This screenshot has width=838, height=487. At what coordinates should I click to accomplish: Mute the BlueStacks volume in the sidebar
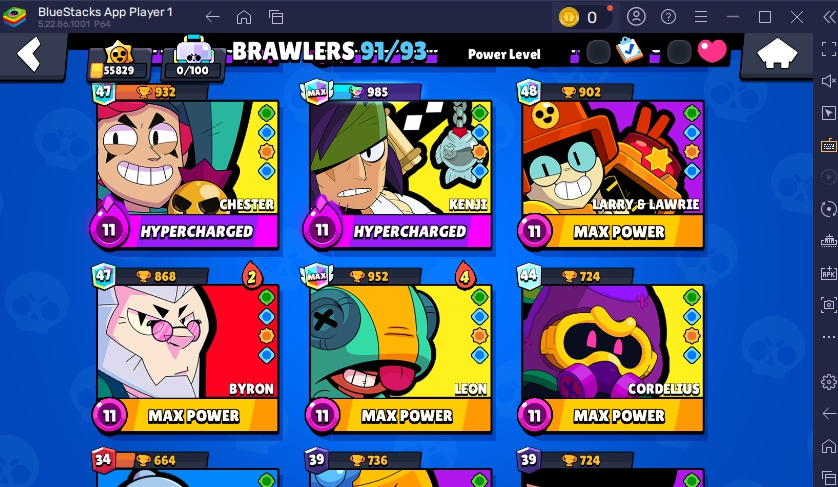click(828, 81)
